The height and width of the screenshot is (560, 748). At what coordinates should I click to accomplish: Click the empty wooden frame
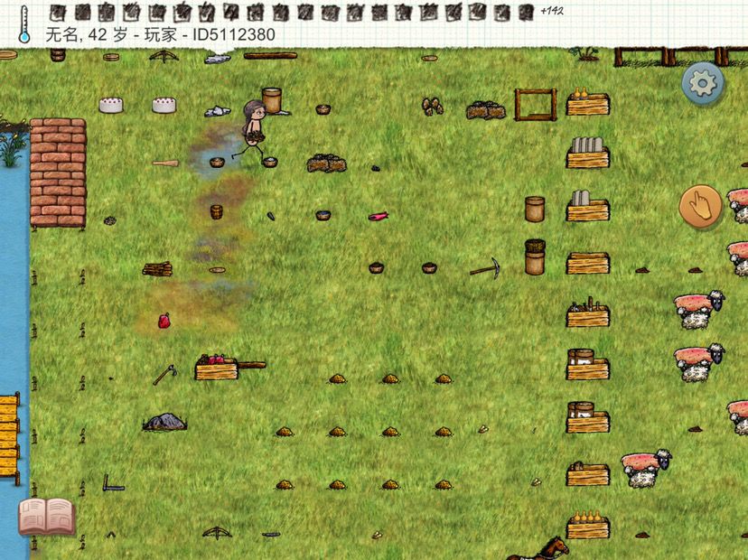point(535,105)
